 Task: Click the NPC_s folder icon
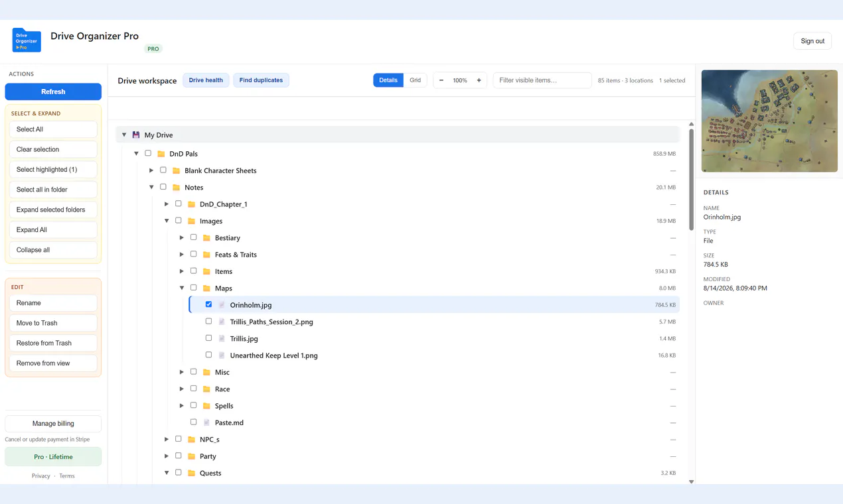(x=192, y=440)
